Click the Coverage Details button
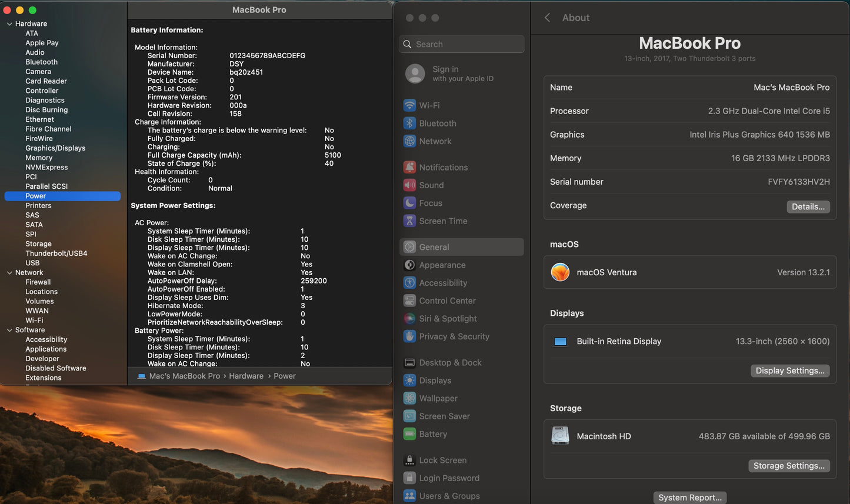Viewport: 850px width, 504px height. tap(808, 206)
